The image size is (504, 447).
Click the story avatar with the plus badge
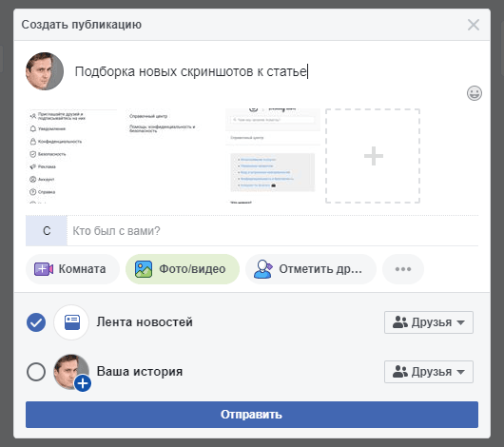point(72,373)
